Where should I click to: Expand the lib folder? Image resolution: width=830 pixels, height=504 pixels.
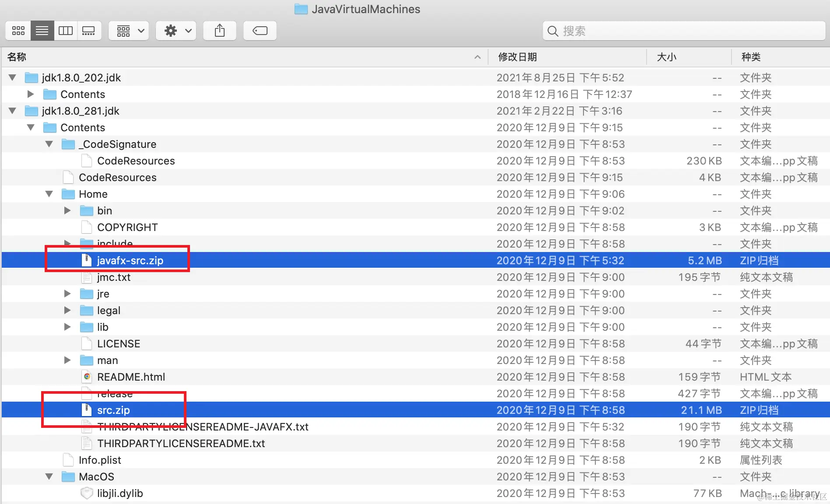(67, 327)
